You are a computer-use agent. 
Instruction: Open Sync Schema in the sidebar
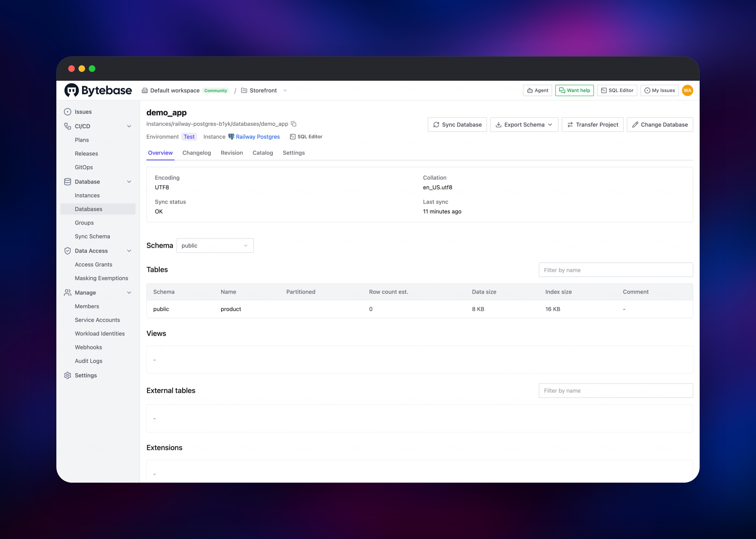[92, 236]
